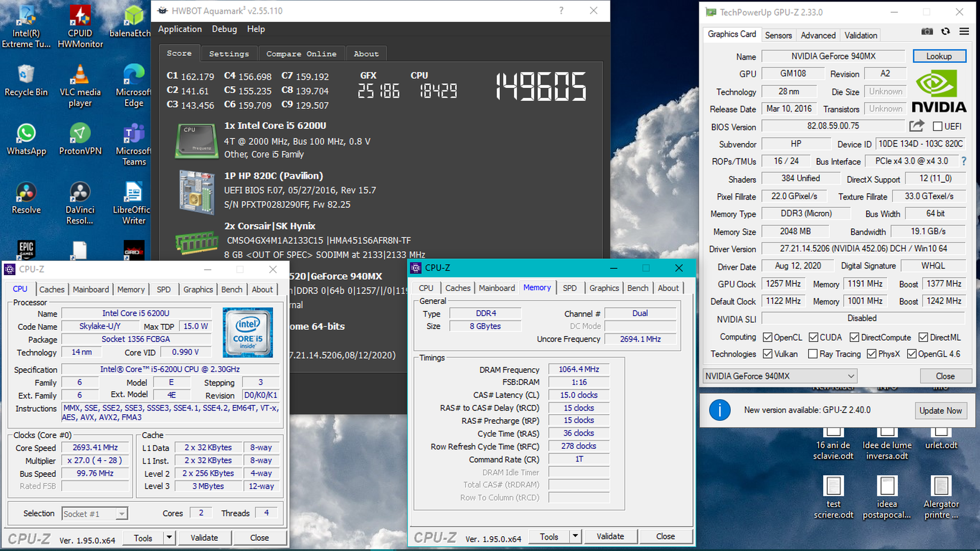Click the NVIDIA logo in GPU-Z
The image size is (980, 551).
coord(939,92)
